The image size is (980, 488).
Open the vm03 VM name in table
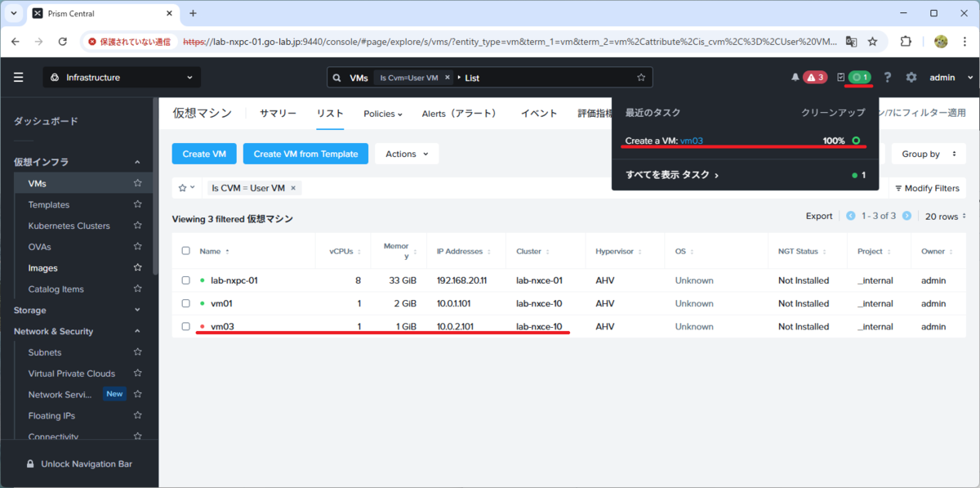(x=223, y=326)
